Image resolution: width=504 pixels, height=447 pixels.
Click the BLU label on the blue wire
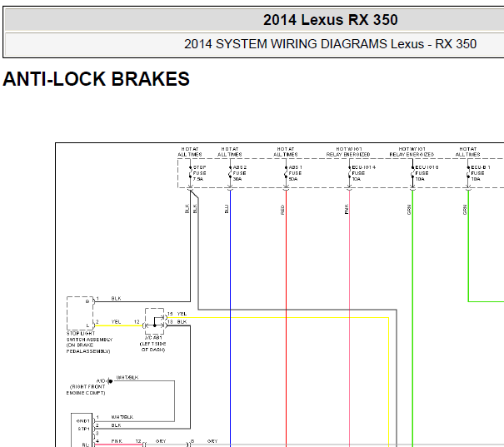[227, 209]
